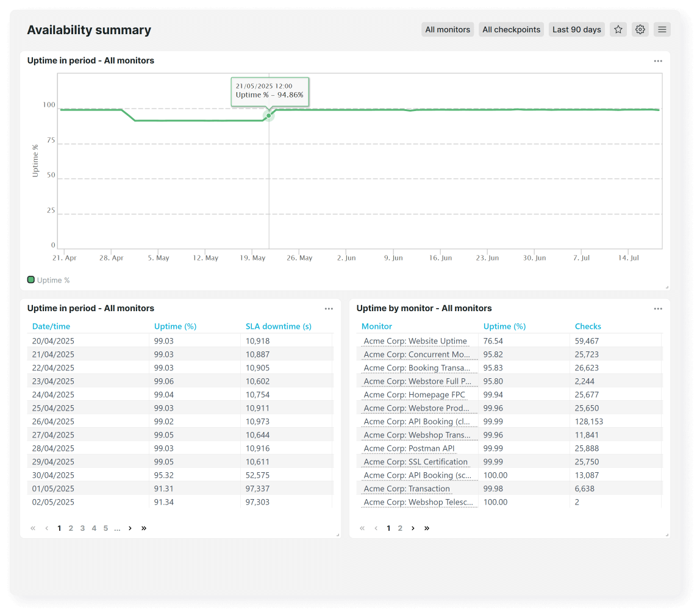
Task: Open the options menu on the uptime chart widget
Action: coord(658,61)
